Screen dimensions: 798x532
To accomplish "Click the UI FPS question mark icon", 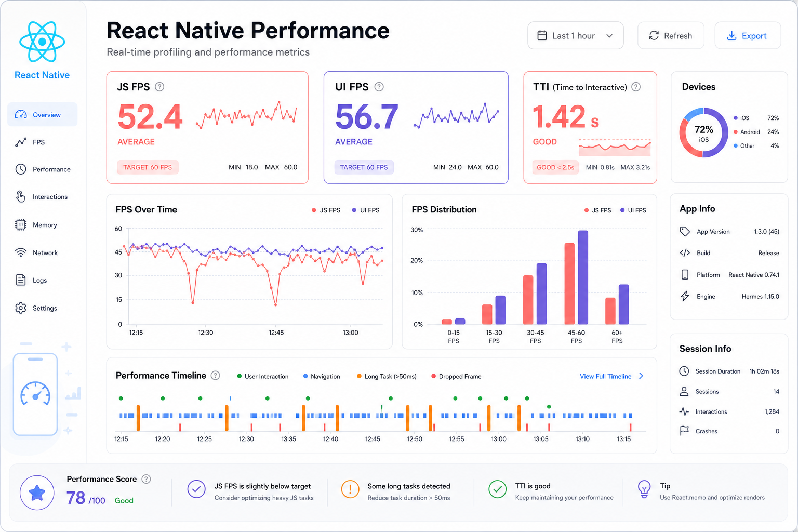I will (379, 87).
